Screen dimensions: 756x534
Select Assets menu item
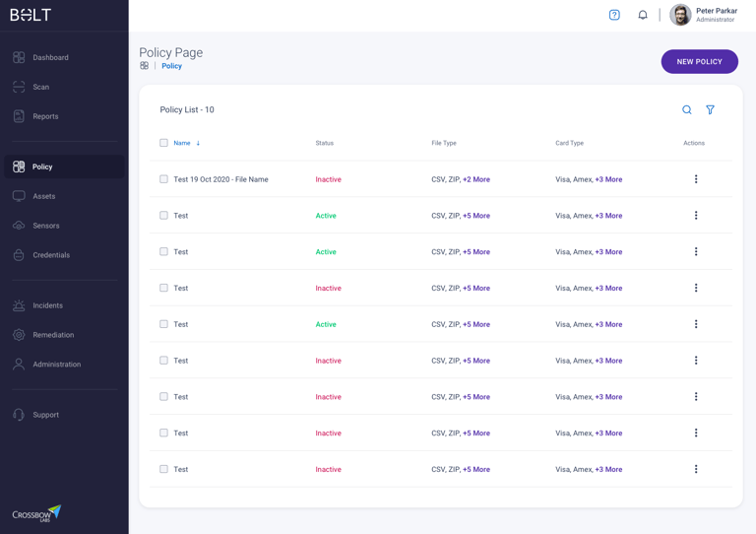44,196
